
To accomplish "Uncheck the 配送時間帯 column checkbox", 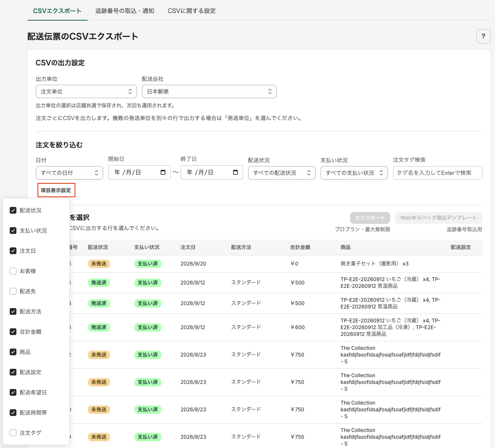I will [13, 412].
